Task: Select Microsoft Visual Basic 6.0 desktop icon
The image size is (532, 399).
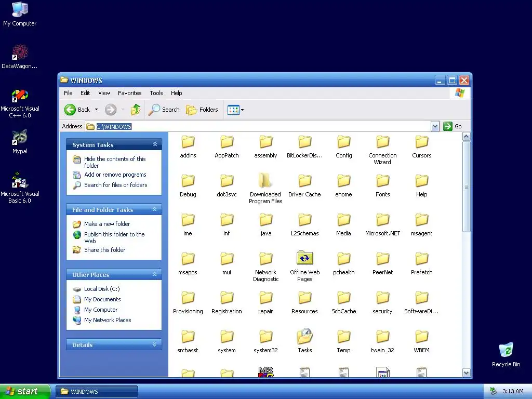Action: [x=20, y=188]
